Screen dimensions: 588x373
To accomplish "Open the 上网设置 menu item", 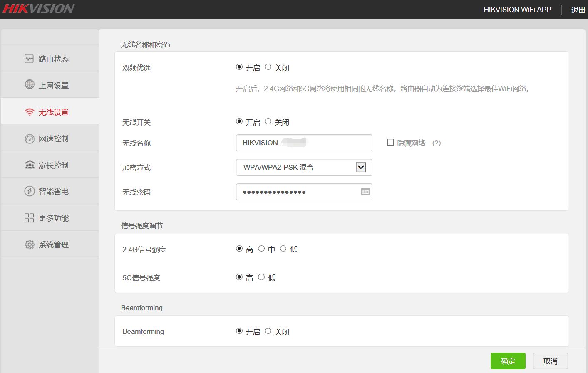I will (x=50, y=84).
